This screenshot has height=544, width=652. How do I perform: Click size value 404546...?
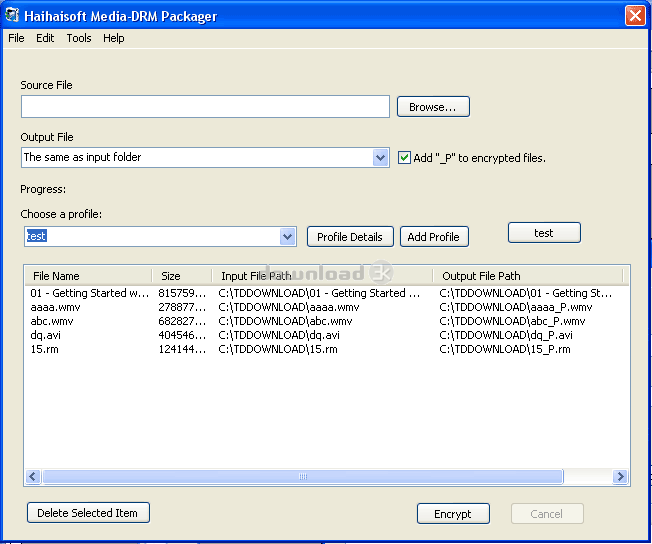pyautogui.click(x=182, y=335)
